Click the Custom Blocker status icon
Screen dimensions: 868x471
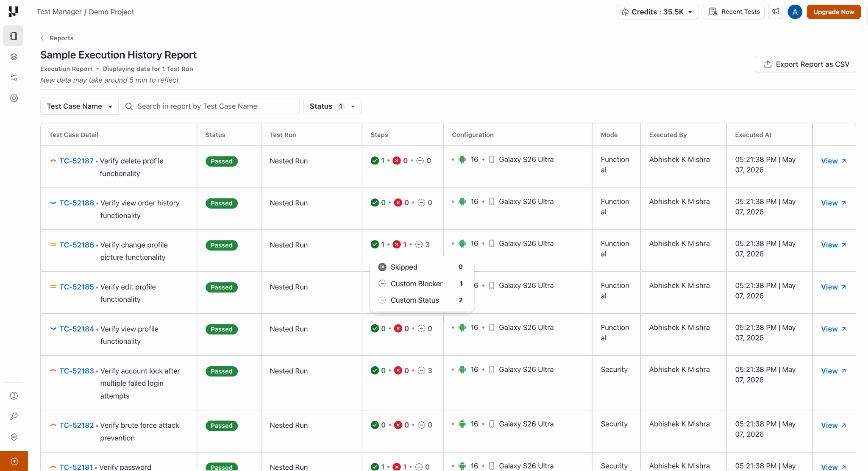[382, 284]
